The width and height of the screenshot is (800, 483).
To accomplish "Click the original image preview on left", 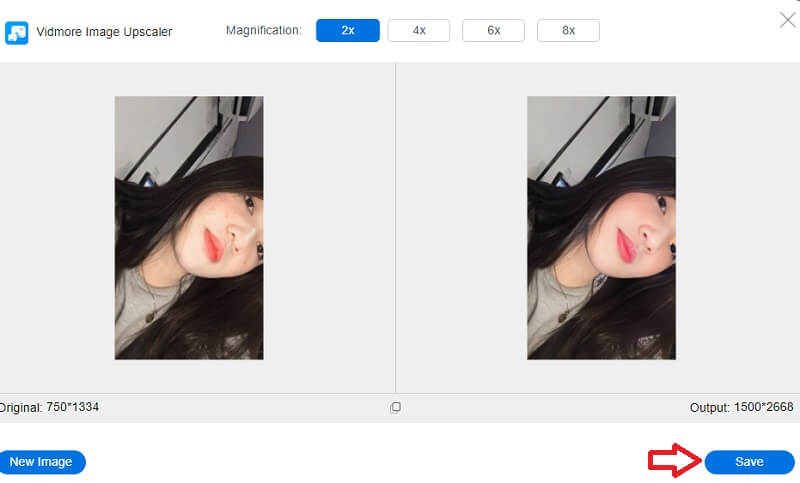I will pyautogui.click(x=189, y=228).
